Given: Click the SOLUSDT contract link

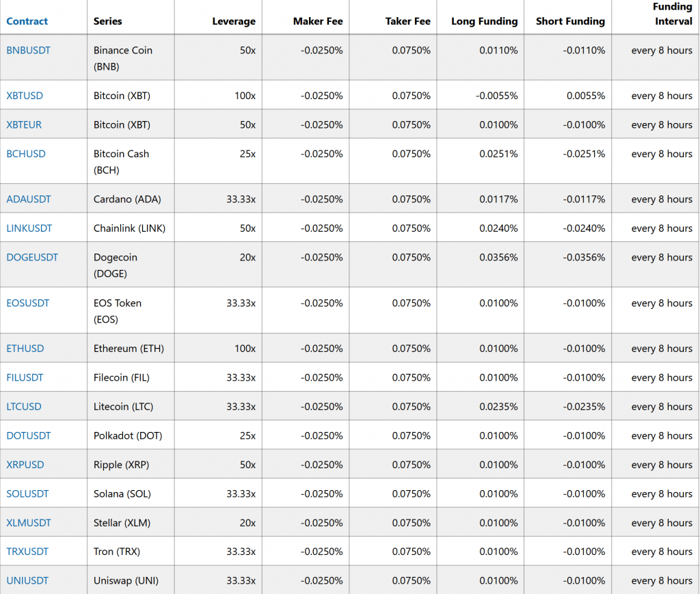Looking at the screenshot, I should (x=27, y=494).
